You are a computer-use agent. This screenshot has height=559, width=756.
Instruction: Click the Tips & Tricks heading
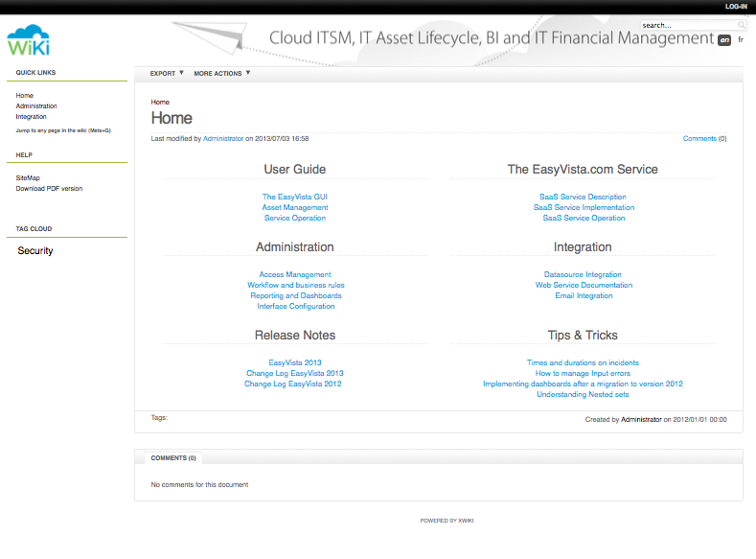pos(583,336)
